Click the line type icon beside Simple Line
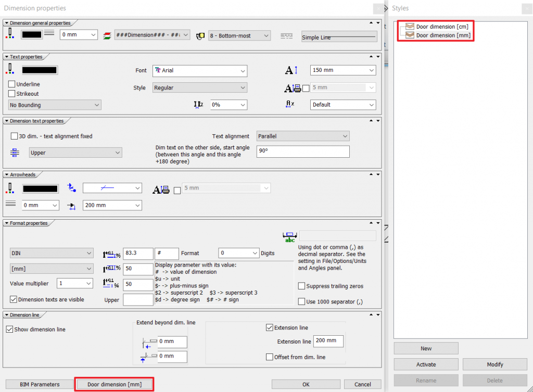533x392 pixels. 286,36
